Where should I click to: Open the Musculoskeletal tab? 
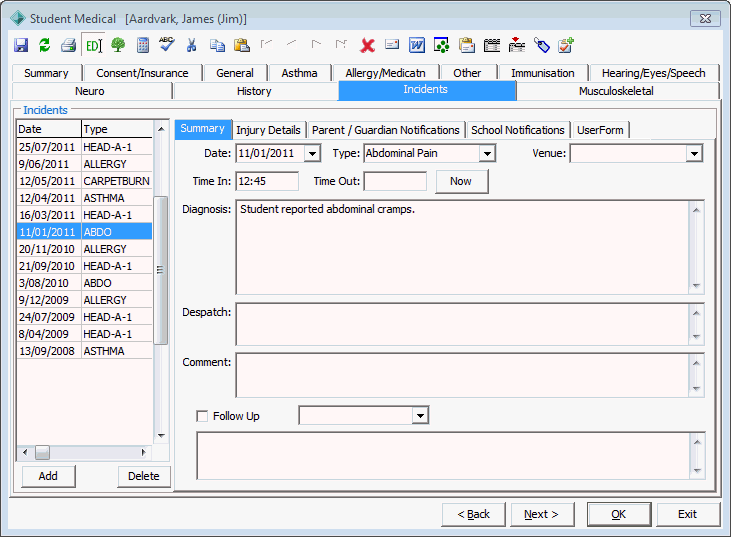click(x=616, y=91)
